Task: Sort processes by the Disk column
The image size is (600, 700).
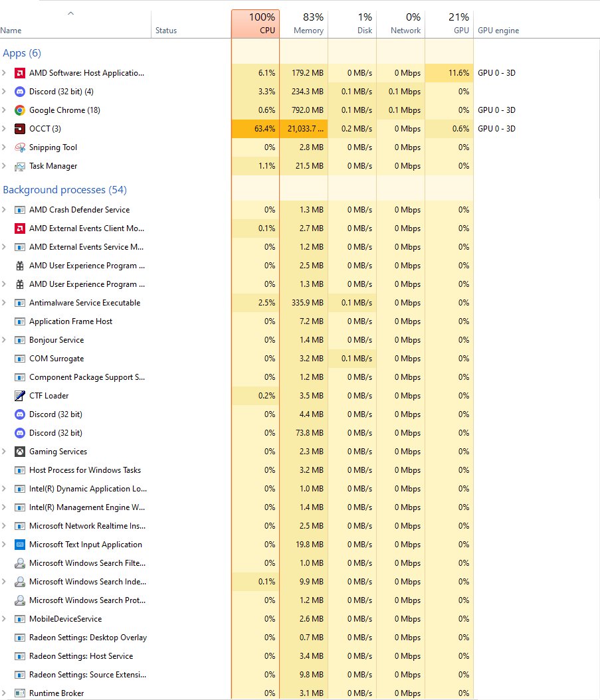Action: pos(353,24)
